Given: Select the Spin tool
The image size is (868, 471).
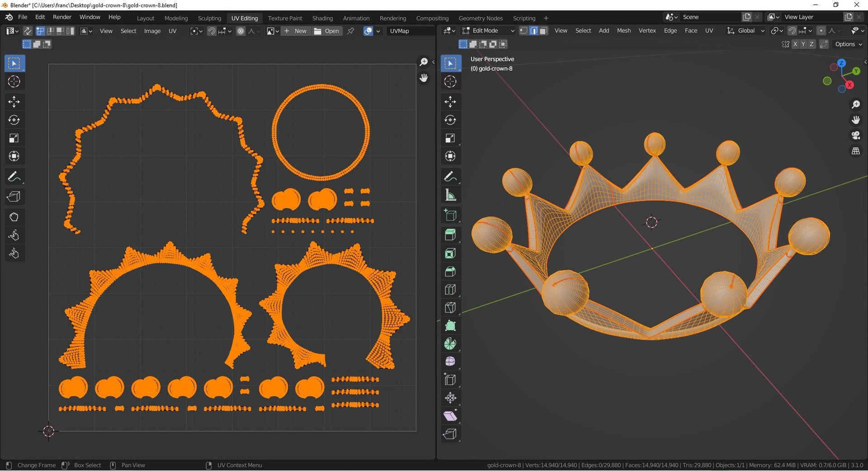Looking at the screenshot, I should tap(450, 344).
